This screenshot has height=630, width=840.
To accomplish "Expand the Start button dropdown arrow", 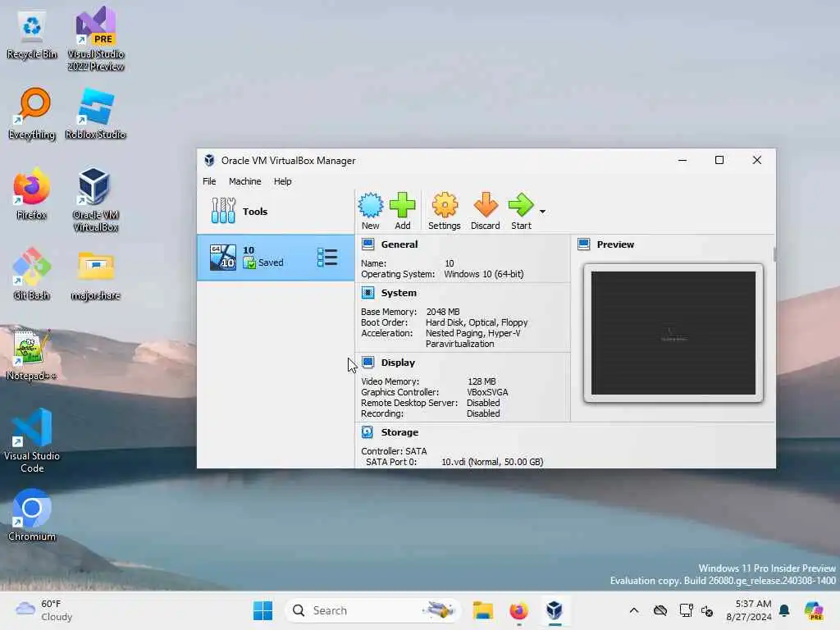I will click(x=542, y=212).
